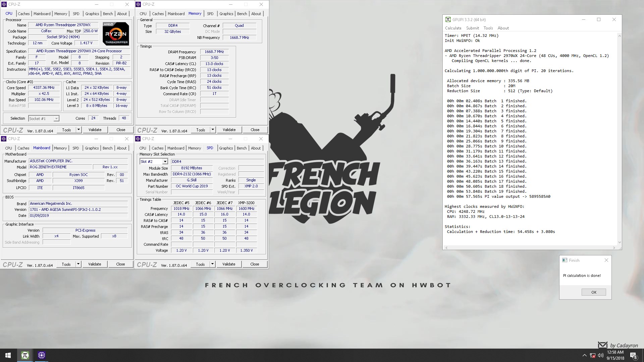Open SPD tab in Memory CPU-Z window
This screenshot has height=362, width=644.
point(210,14)
